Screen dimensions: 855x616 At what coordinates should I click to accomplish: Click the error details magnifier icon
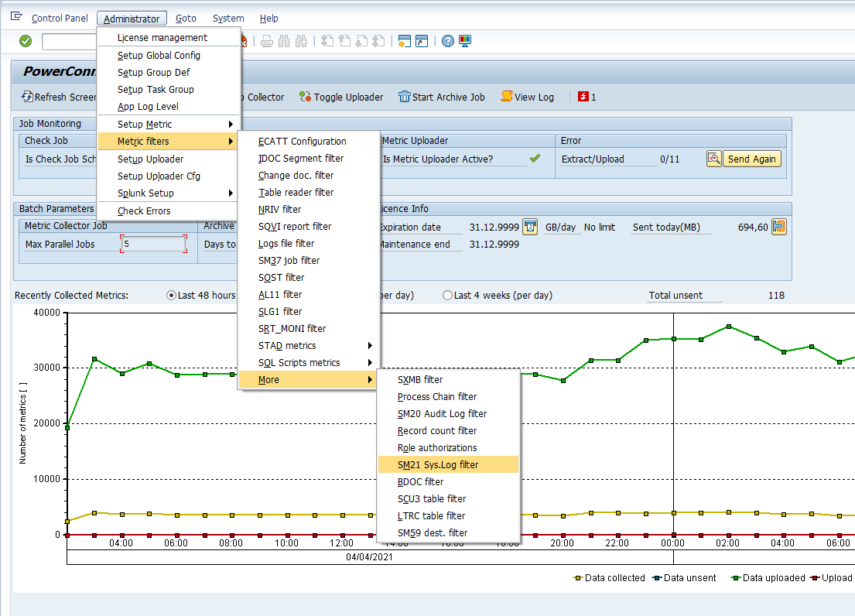[713, 159]
